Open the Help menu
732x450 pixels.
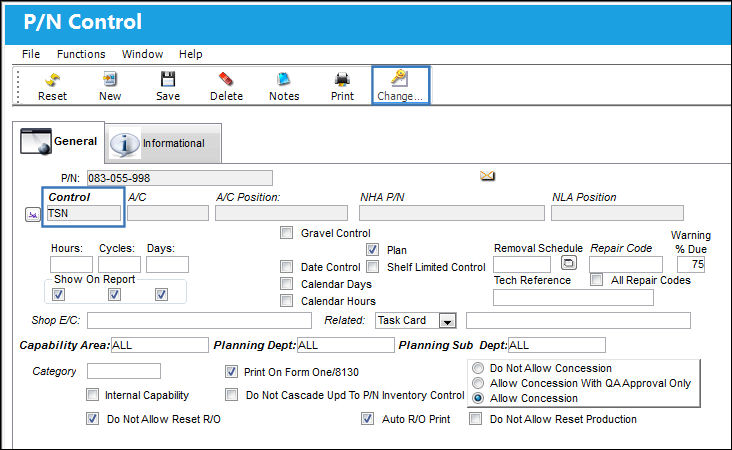(x=190, y=54)
